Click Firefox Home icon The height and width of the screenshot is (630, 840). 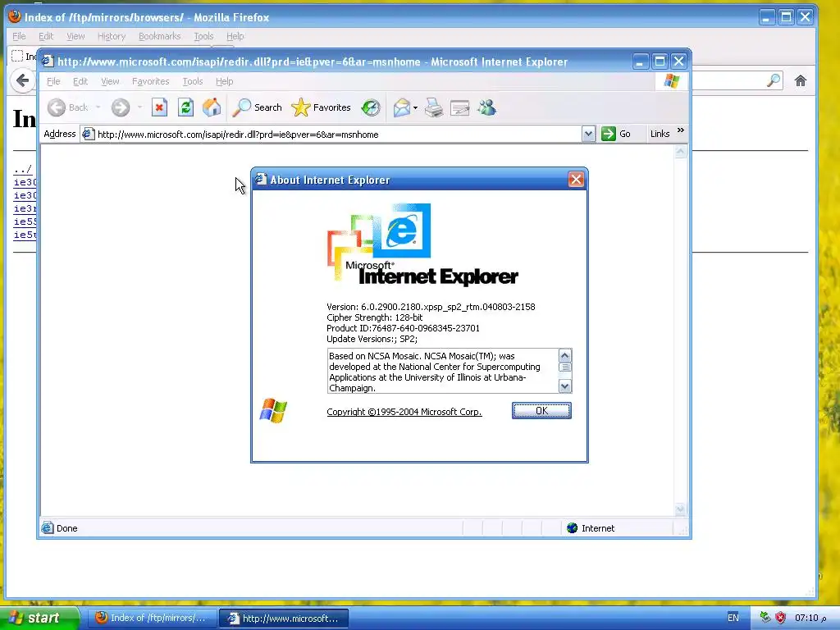tap(801, 81)
